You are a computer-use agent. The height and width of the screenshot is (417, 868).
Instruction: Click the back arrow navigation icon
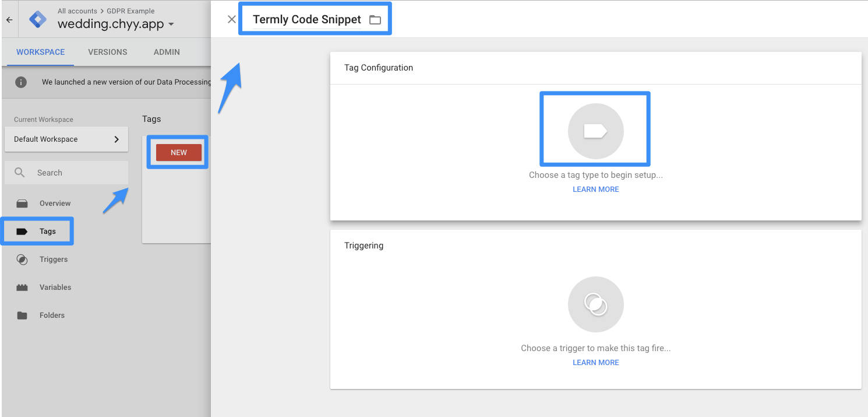click(9, 19)
